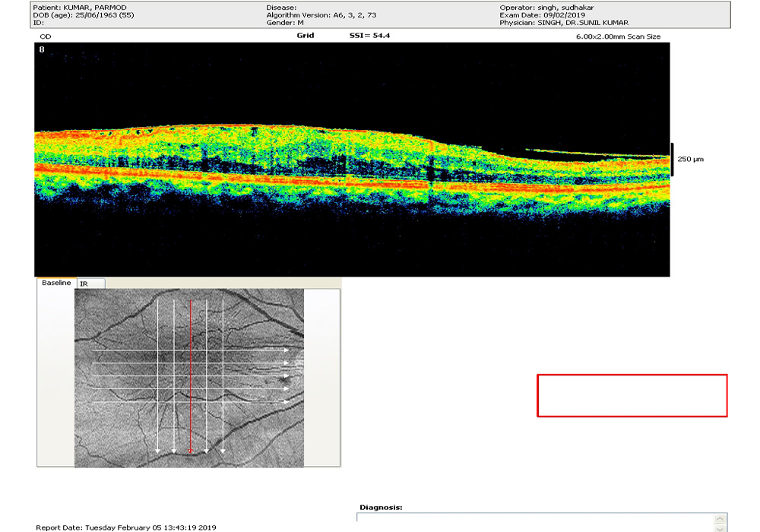760x532 pixels.
Task: Click the 'OD' eye label
Action: click(46, 36)
